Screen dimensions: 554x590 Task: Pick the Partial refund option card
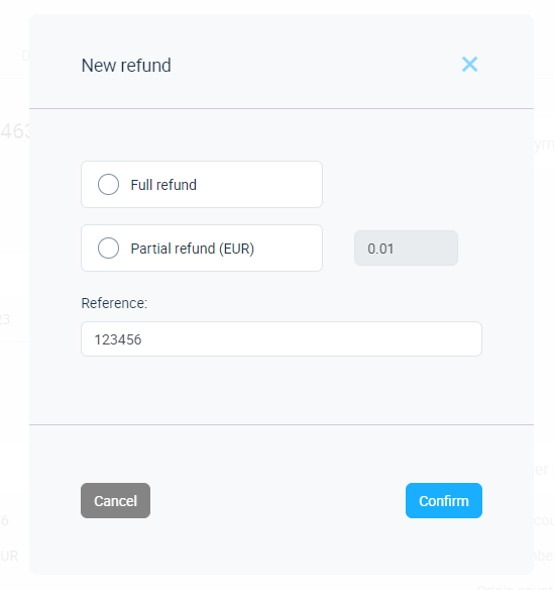click(x=202, y=248)
